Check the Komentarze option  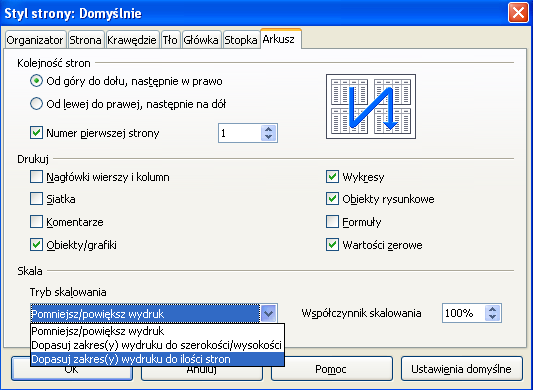click(x=36, y=222)
